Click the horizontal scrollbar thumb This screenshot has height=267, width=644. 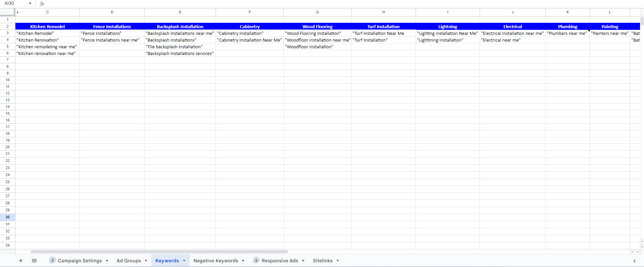(x=159, y=252)
